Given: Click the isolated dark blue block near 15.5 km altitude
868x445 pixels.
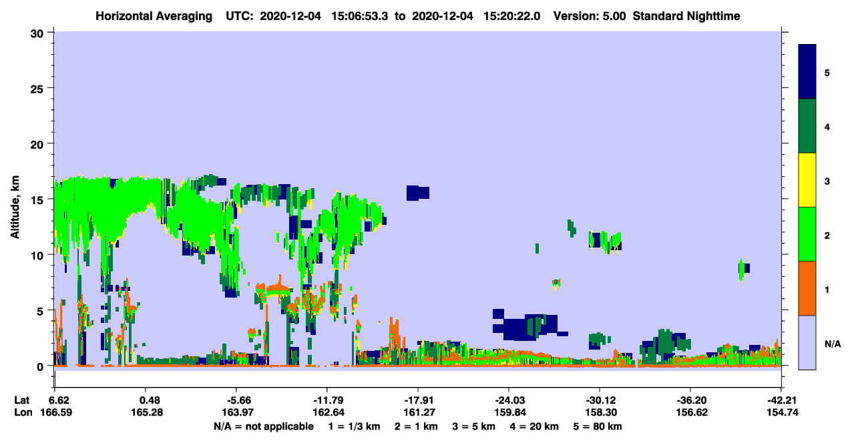Looking at the screenshot, I should point(418,193).
